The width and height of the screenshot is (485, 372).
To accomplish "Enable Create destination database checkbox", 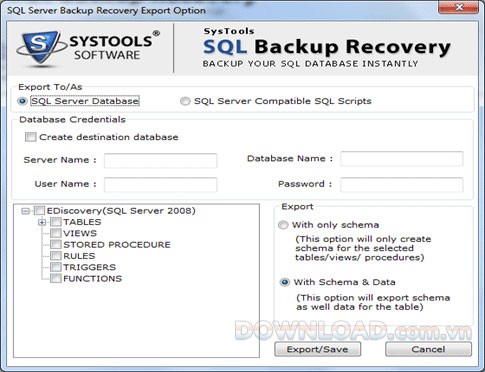I will tap(31, 137).
